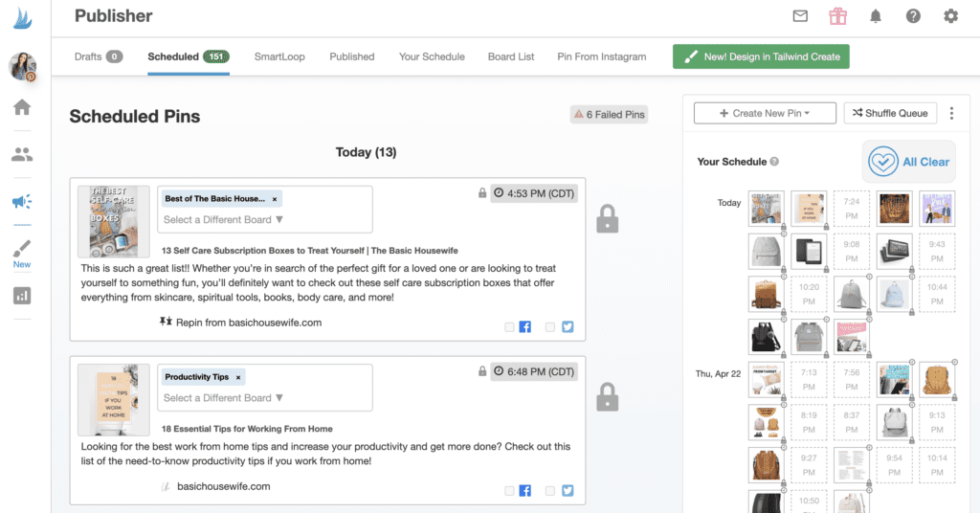Click the large lock beside the 4:53 PM pin
Viewport: 980px width, 513px height.
coord(607,219)
